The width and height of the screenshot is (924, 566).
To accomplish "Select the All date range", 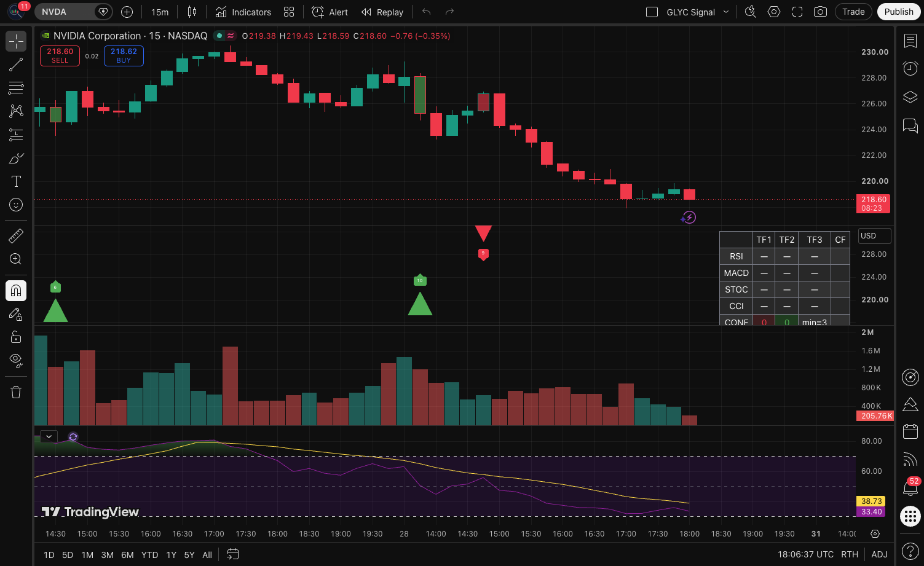I will (x=207, y=554).
